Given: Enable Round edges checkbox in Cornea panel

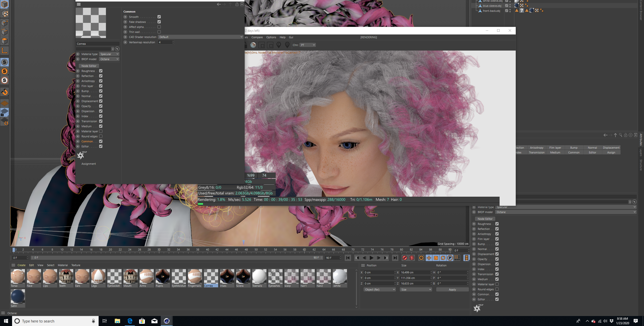Looking at the screenshot, I should click(x=101, y=136).
